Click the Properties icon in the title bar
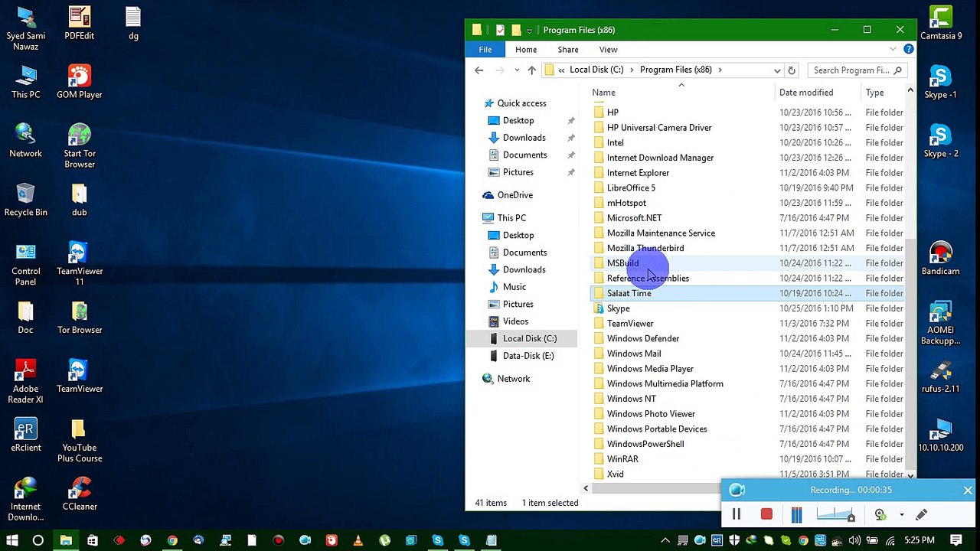This screenshot has height=551, width=980. coord(500,30)
